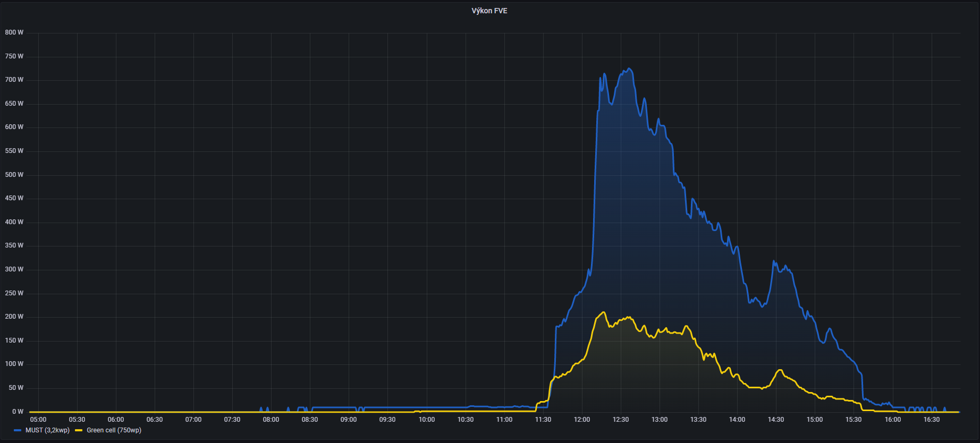Select the 11:30 time axis label
This screenshot has height=443, width=980.
(x=543, y=420)
